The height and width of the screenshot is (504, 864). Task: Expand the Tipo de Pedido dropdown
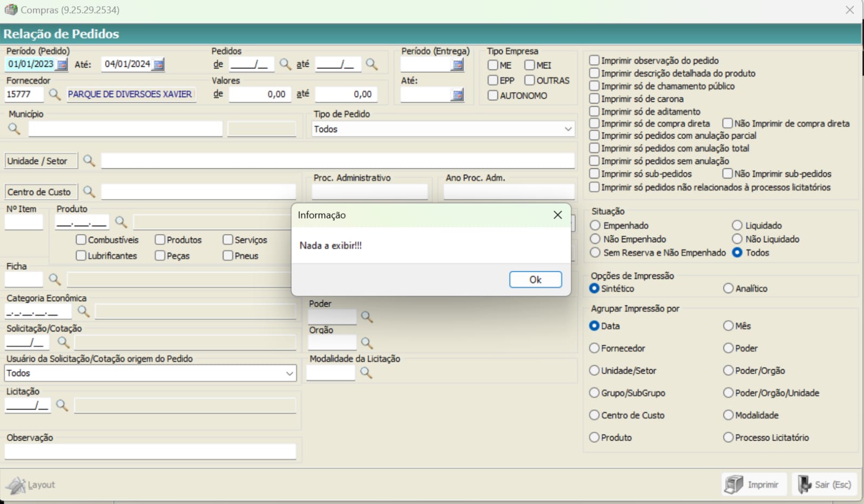point(568,130)
